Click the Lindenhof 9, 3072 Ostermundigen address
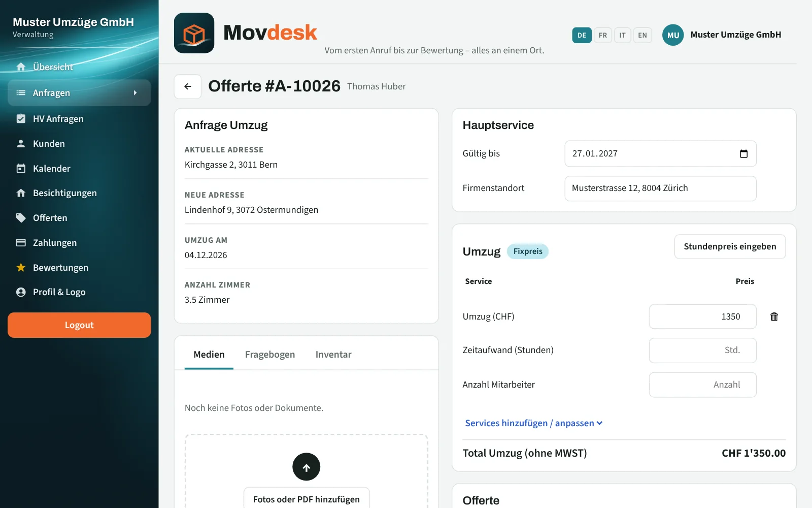The width and height of the screenshot is (812, 508). 251,210
